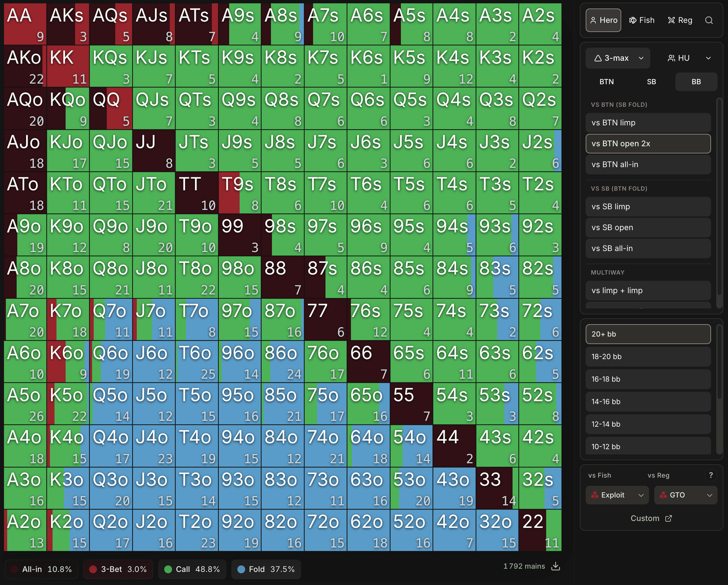This screenshot has height=585, width=728.
Task: Click the download icon beside 1792 mains
Action: (555, 566)
